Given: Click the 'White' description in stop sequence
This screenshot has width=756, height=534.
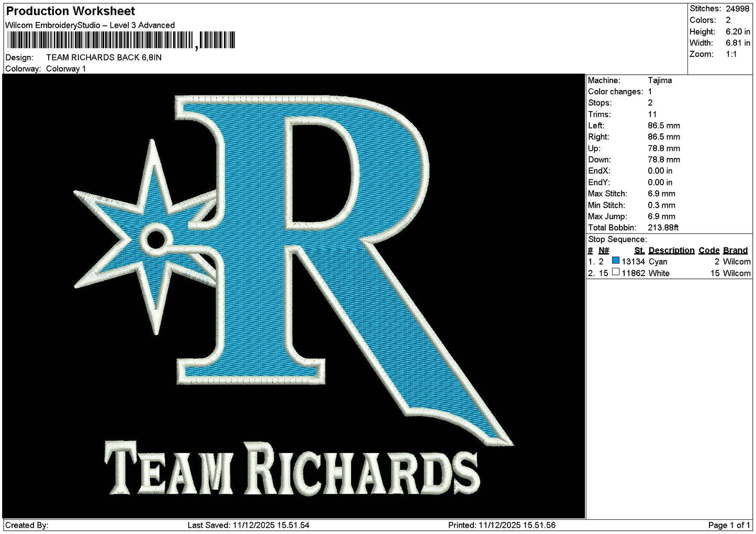Looking at the screenshot, I should (659, 273).
